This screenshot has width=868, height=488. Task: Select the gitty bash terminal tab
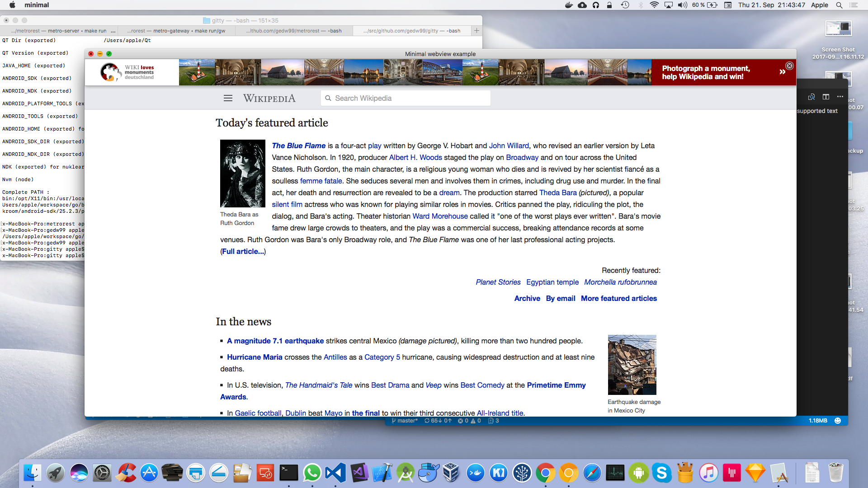pos(411,31)
